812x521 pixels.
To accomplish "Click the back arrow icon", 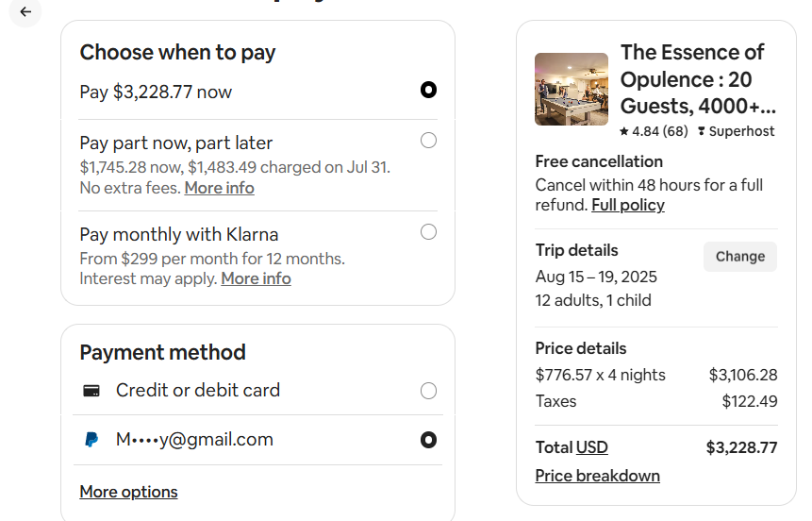I will pos(25,12).
